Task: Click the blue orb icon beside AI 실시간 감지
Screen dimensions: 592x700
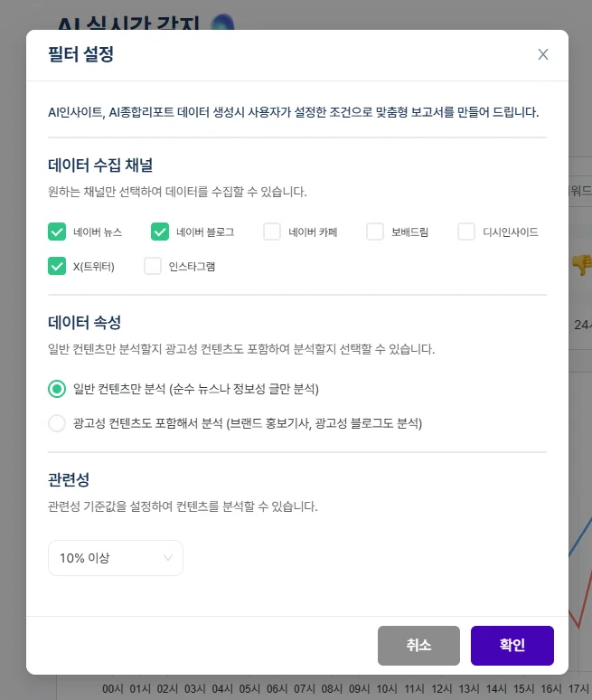Action: [222, 23]
